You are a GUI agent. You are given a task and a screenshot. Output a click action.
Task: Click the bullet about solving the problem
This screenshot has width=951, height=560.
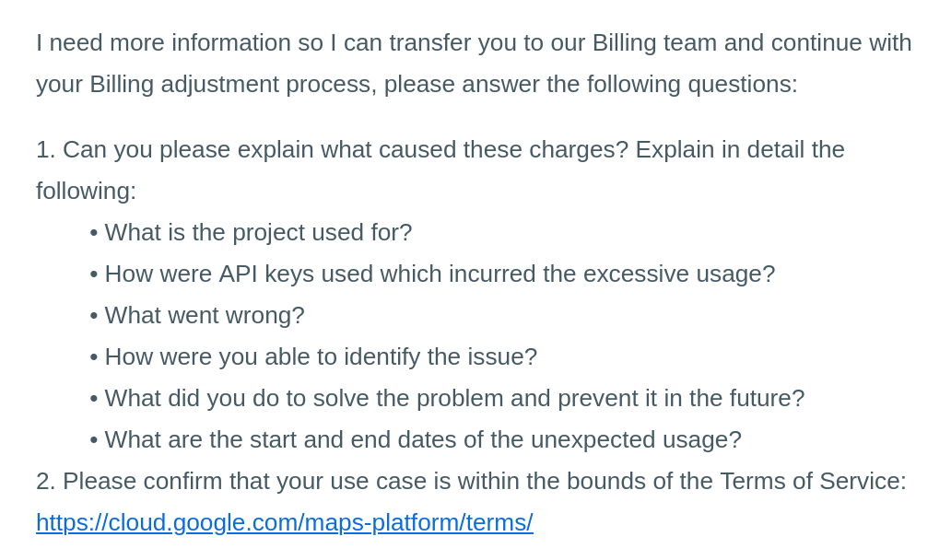coord(454,398)
